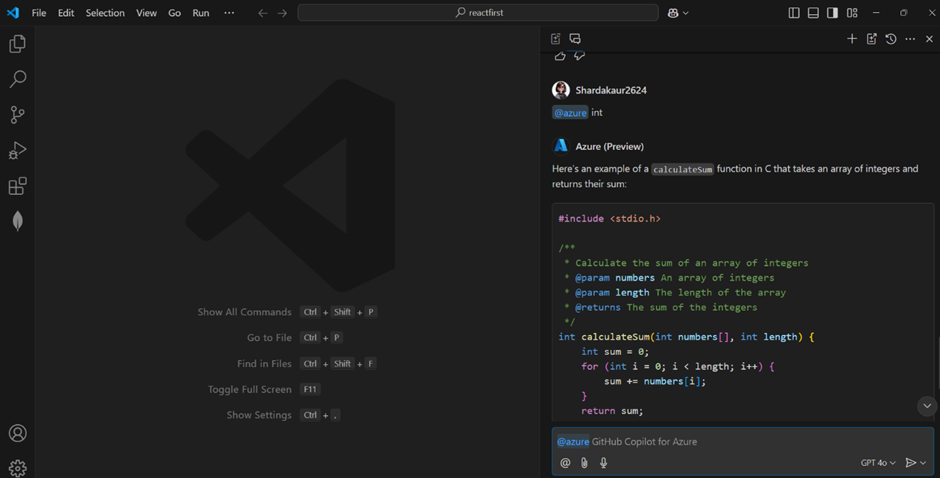Click the Show All Commands hint

pyautogui.click(x=245, y=312)
